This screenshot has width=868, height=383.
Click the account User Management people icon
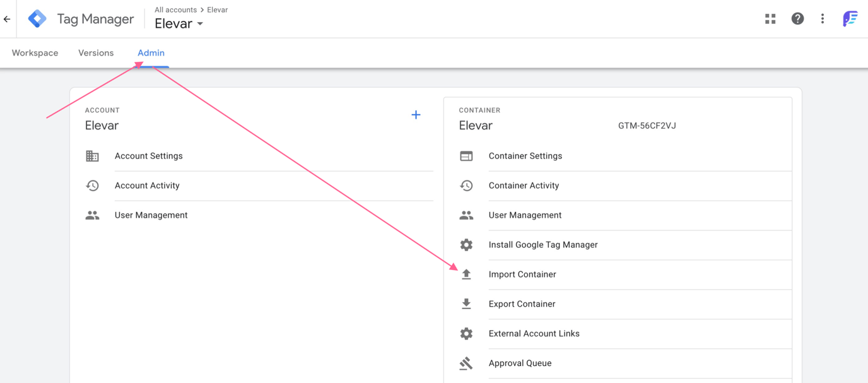click(92, 215)
